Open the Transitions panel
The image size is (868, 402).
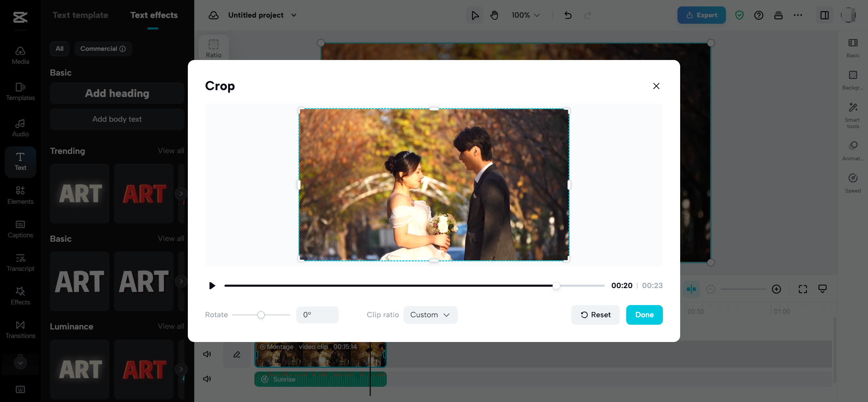(20, 329)
